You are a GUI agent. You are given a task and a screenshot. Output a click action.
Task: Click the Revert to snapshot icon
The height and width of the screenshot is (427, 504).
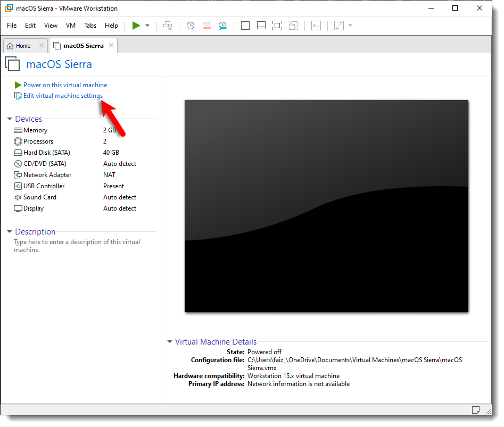[206, 26]
